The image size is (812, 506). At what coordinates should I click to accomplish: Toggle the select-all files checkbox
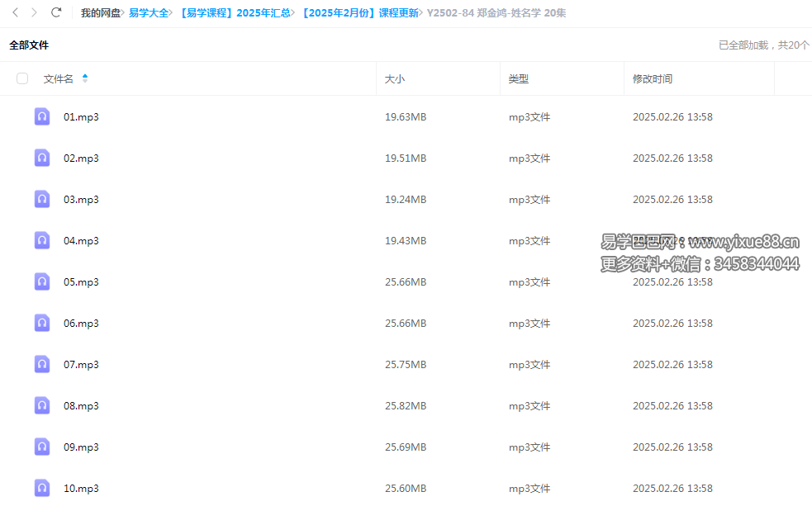22,78
